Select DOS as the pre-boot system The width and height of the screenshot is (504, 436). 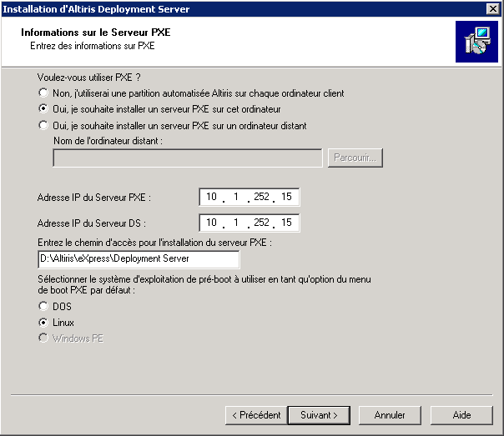tap(43, 306)
